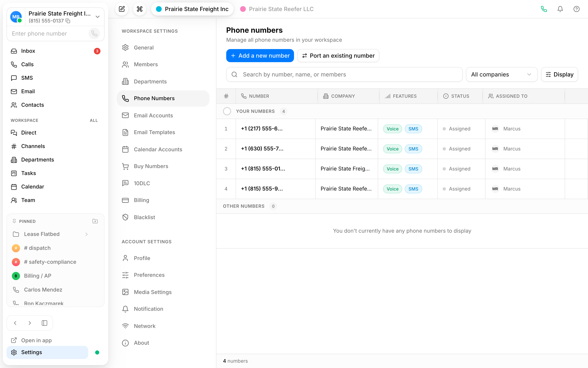This screenshot has width=588, height=368.
Task: Open General workspace settings
Action: point(163,47)
